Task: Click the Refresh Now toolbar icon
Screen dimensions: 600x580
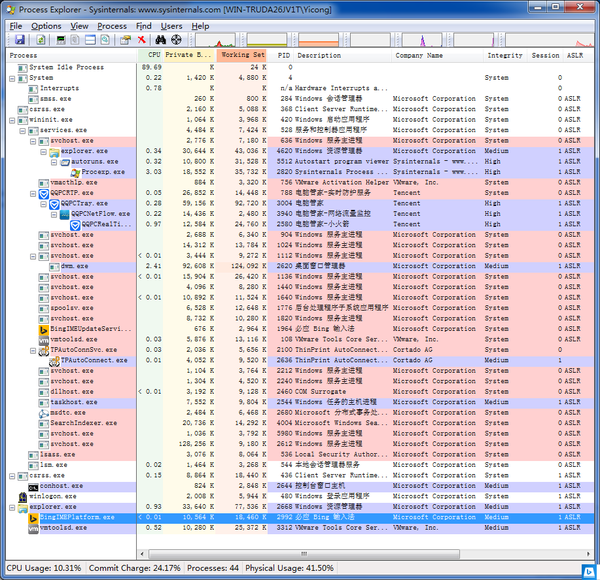Action: [x=41, y=40]
